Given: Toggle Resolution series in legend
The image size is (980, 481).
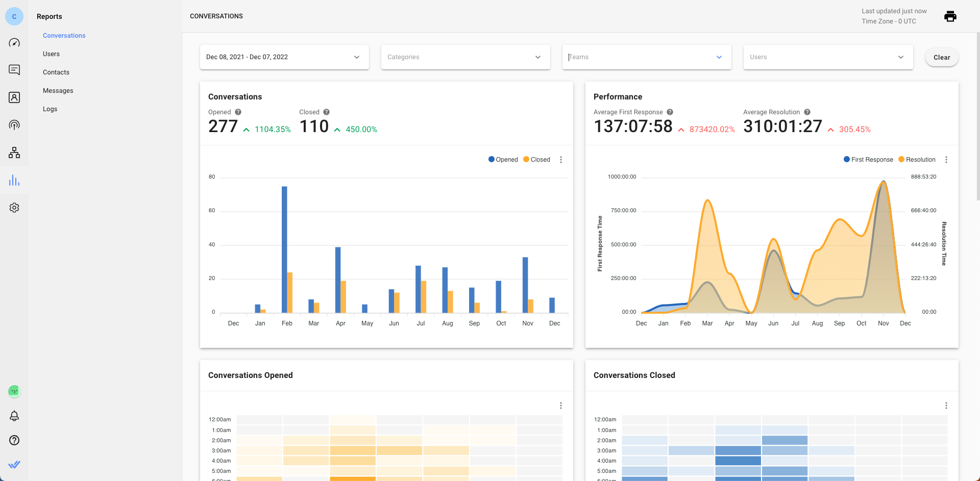Looking at the screenshot, I should click(x=917, y=160).
